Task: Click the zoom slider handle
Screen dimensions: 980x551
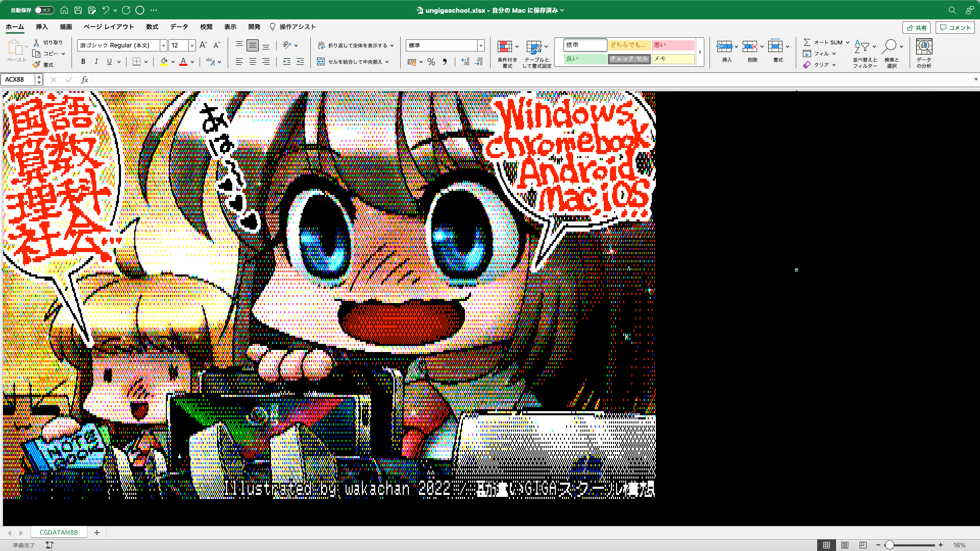Action: (890, 545)
